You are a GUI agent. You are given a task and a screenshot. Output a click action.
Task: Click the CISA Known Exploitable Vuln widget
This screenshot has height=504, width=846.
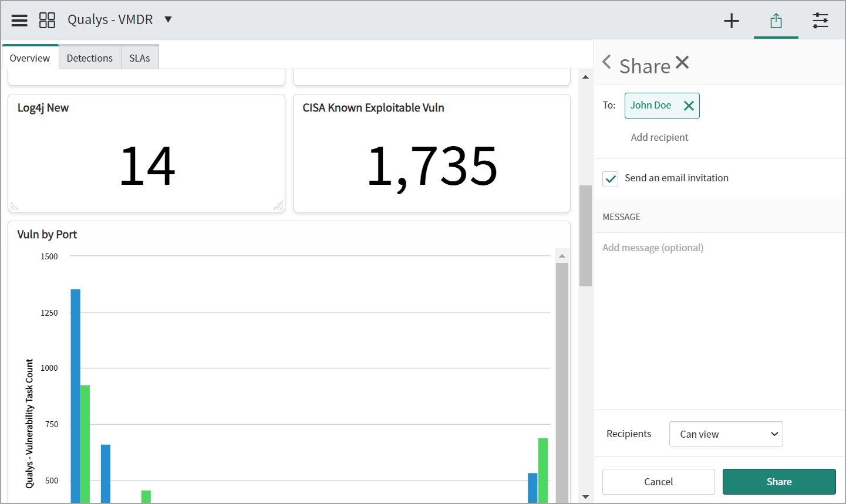(x=432, y=153)
